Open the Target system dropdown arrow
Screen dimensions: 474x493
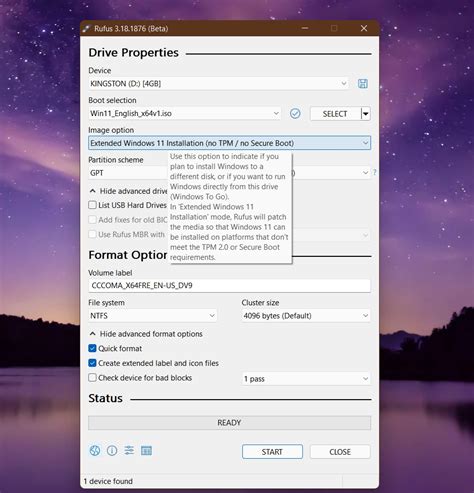tap(365, 173)
